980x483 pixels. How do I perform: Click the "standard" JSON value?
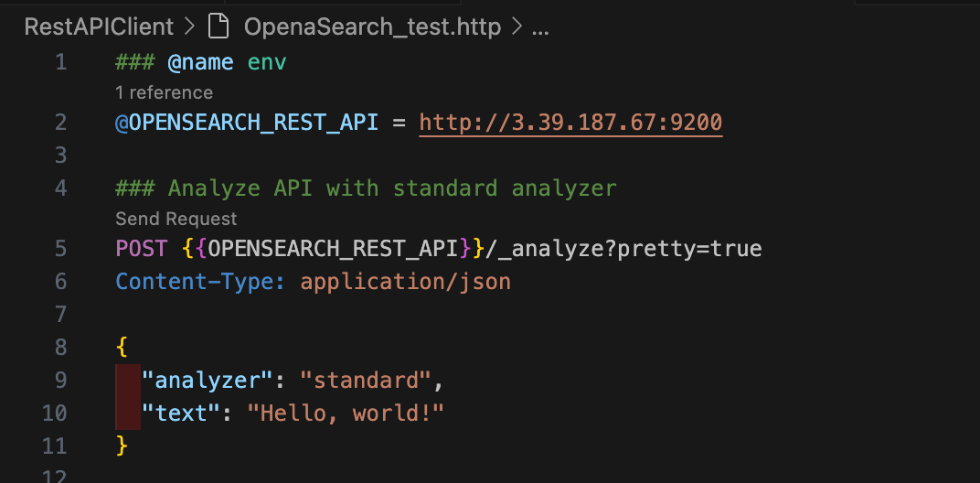[x=366, y=380]
